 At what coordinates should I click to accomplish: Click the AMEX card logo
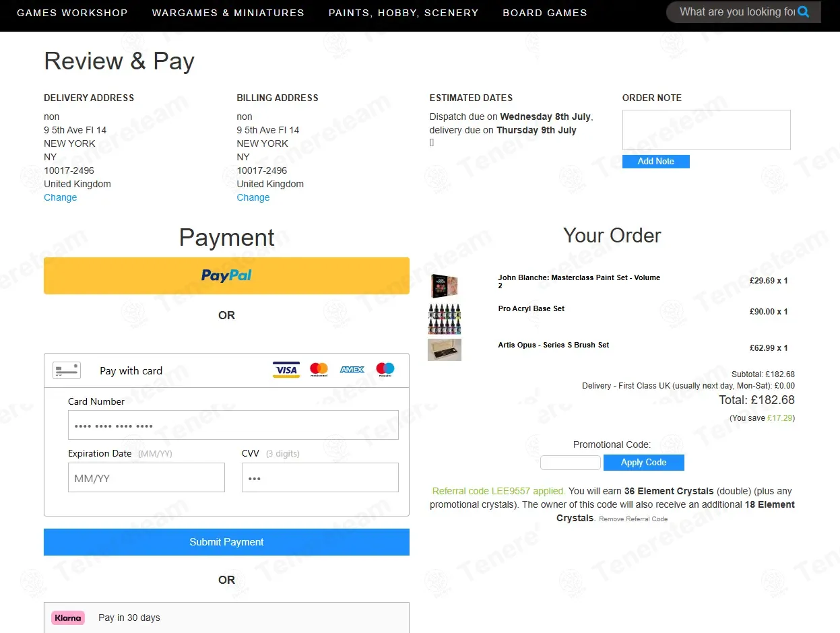[352, 370]
